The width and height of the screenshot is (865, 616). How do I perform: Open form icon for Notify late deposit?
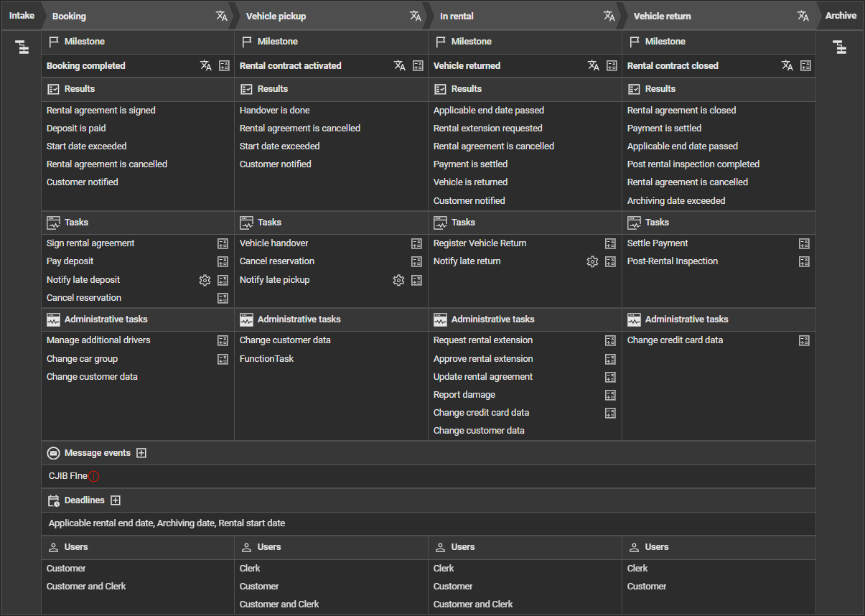[223, 280]
